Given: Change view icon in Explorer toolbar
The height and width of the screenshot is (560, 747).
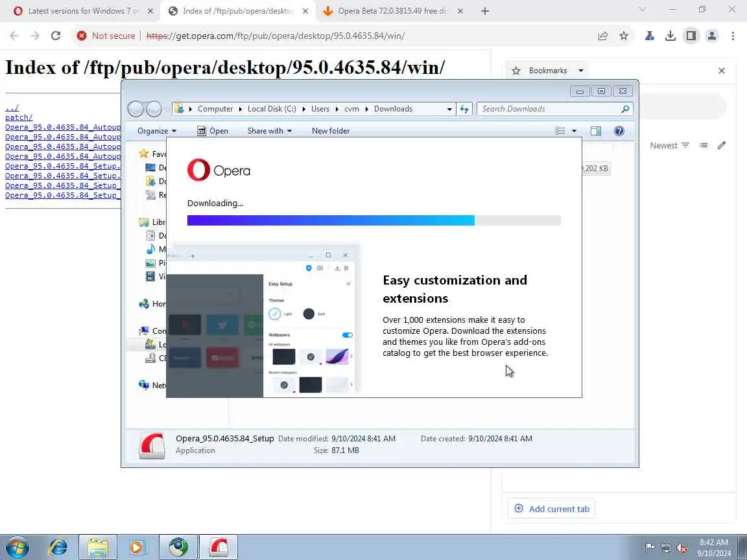Looking at the screenshot, I should (560, 131).
